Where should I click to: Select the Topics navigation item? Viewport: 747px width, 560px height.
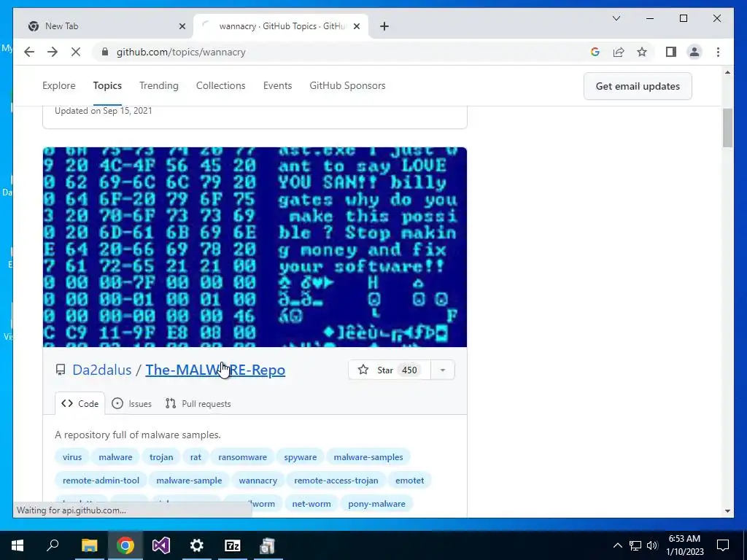(x=107, y=86)
